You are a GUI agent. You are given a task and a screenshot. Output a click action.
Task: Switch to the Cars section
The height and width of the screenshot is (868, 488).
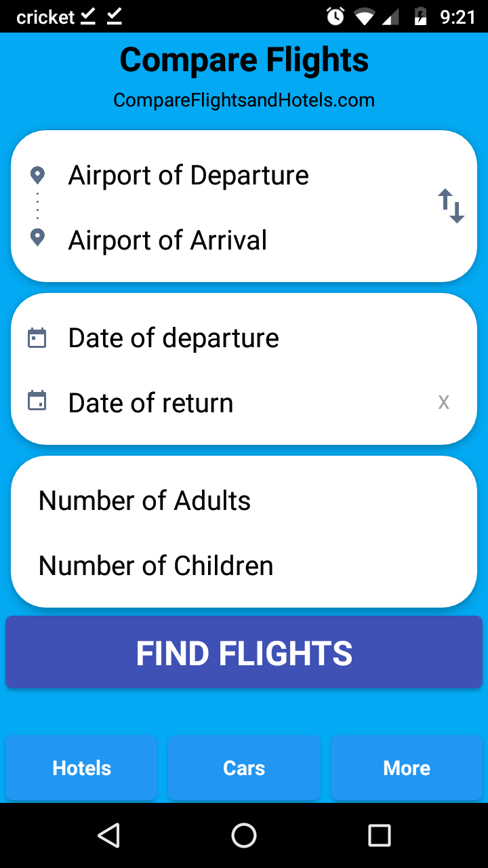tap(244, 768)
